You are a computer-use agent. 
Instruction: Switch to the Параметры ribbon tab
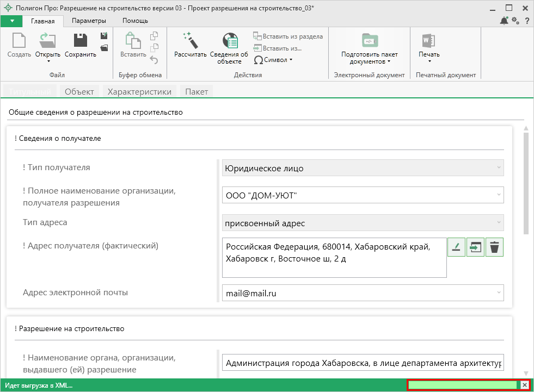(x=89, y=21)
